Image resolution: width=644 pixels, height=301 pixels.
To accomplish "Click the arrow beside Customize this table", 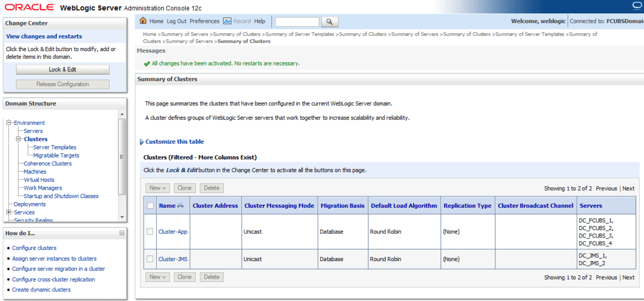I will [141, 141].
